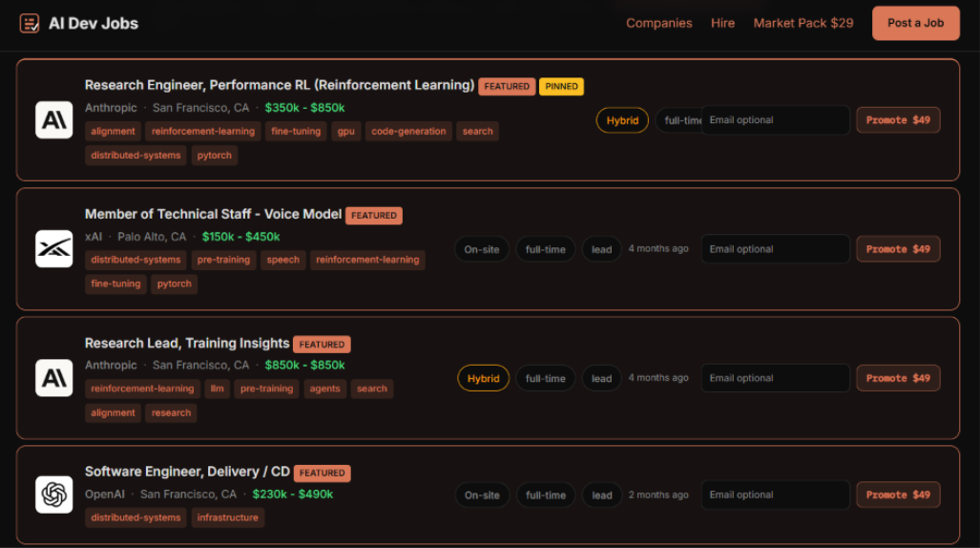Open the Market Pack $29 link
The height and width of the screenshot is (548, 980).
click(x=803, y=23)
